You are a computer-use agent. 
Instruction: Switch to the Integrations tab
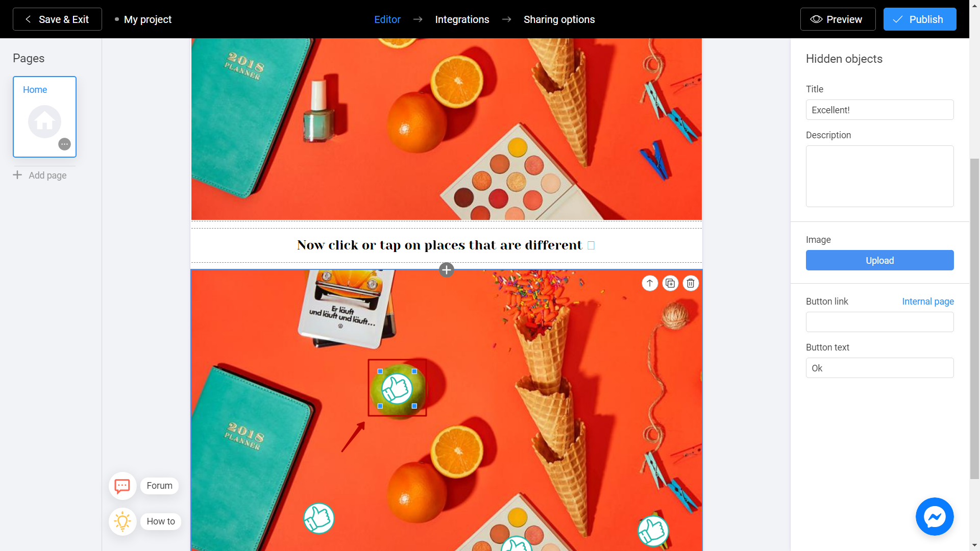tap(462, 19)
